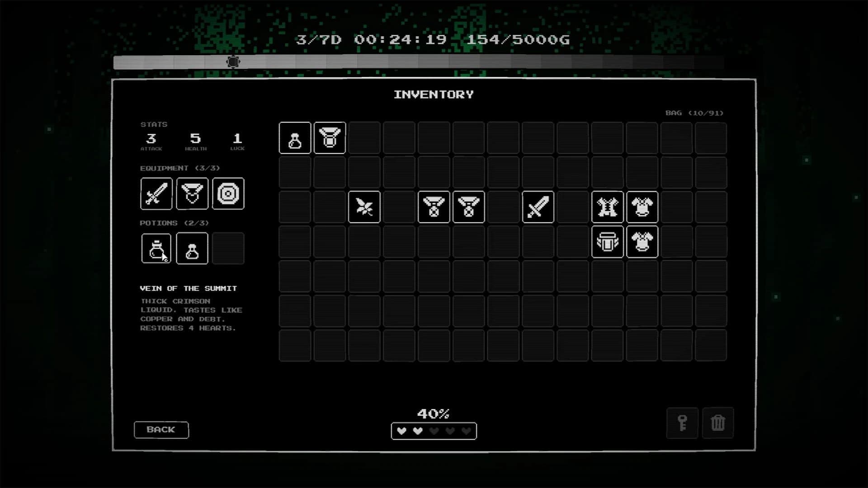Image resolution: width=868 pixels, height=488 pixels.
Task: Click the Vein of the Summit potion
Action: (x=156, y=248)
